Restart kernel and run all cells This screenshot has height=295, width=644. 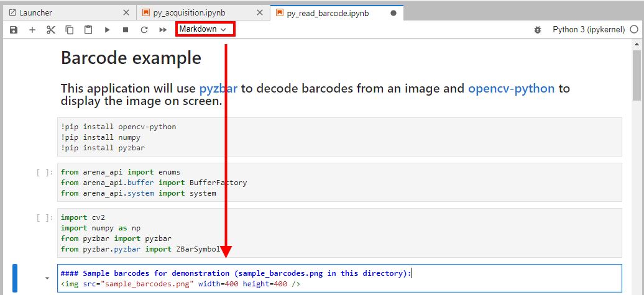tap(163, 29)
